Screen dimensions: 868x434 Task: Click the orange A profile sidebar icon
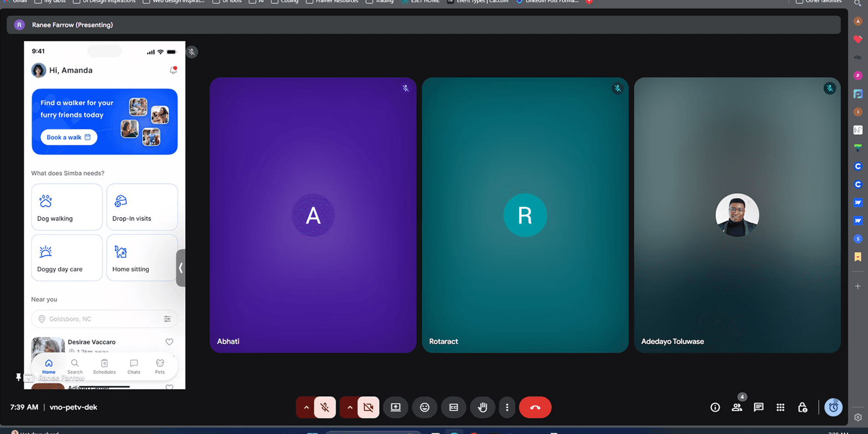858,21
